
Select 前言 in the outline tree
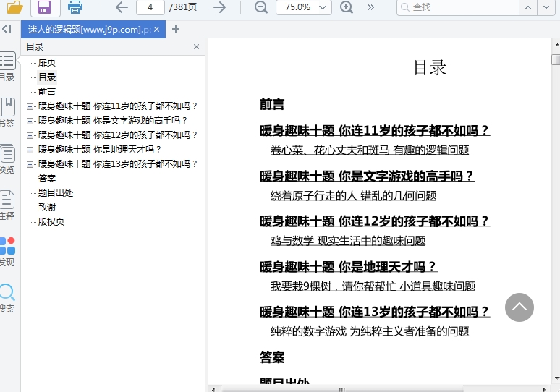[47, 92]
